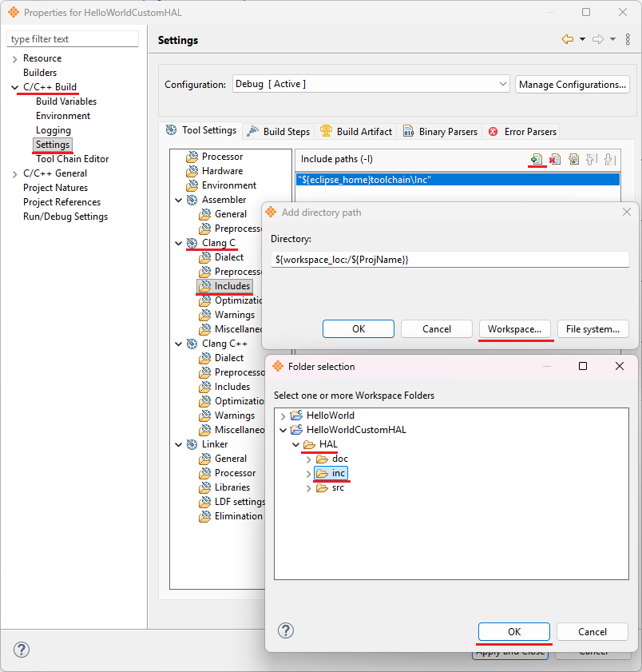Viewport: 642px width, 672px height.
Task: Click Manage Configurations button
Action: 572,84
